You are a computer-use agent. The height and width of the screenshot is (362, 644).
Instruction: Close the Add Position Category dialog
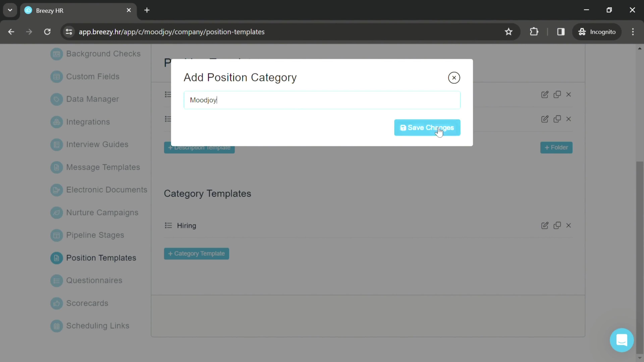tap(454, 78)
